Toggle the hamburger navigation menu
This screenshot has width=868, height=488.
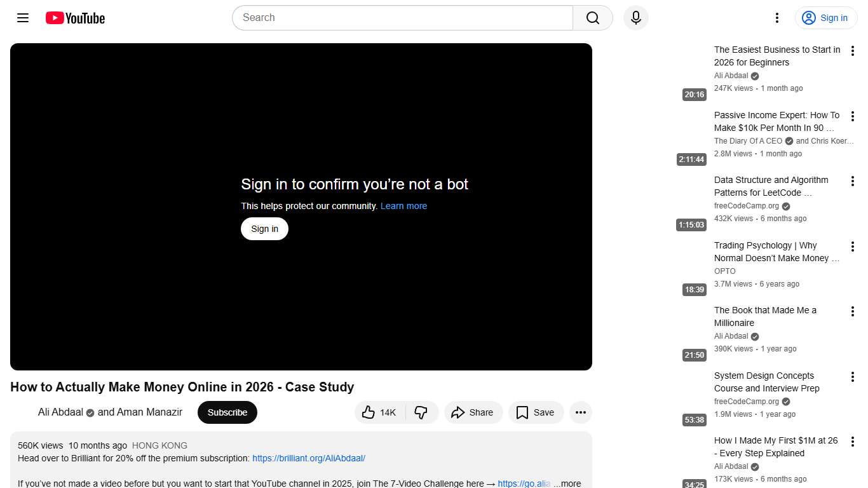tap(22, 18)
